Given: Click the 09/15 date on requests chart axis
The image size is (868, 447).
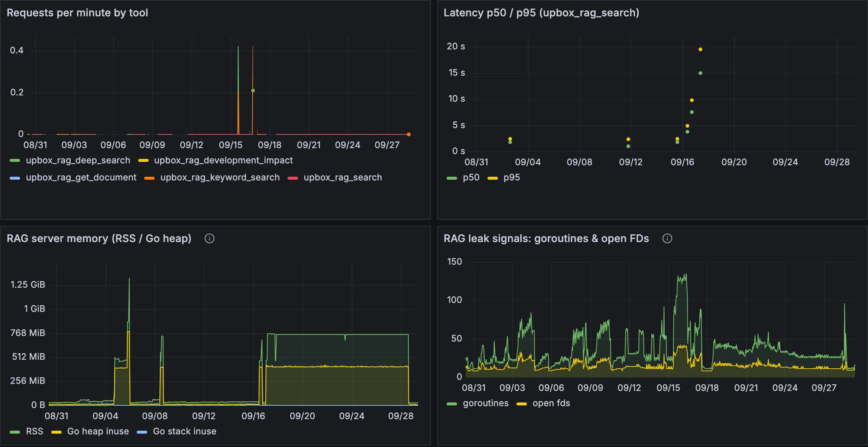Looking at the screenshot, I should (x=230, y=145).
